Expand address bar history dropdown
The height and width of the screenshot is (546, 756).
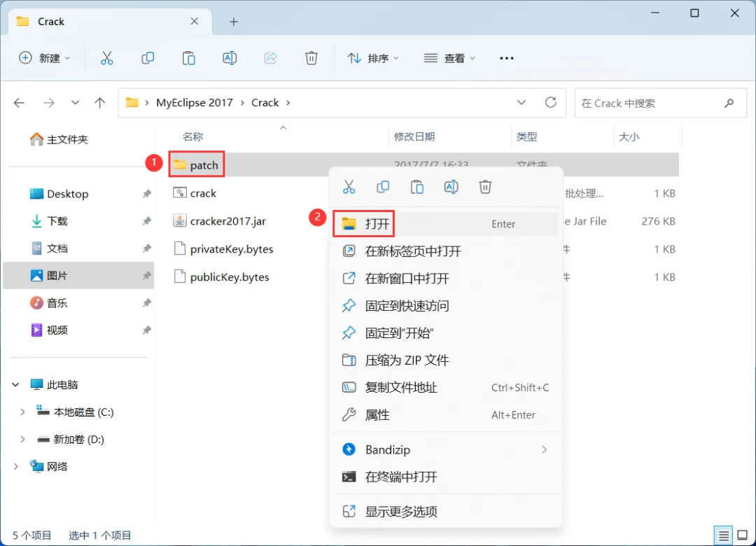(521, 102)
